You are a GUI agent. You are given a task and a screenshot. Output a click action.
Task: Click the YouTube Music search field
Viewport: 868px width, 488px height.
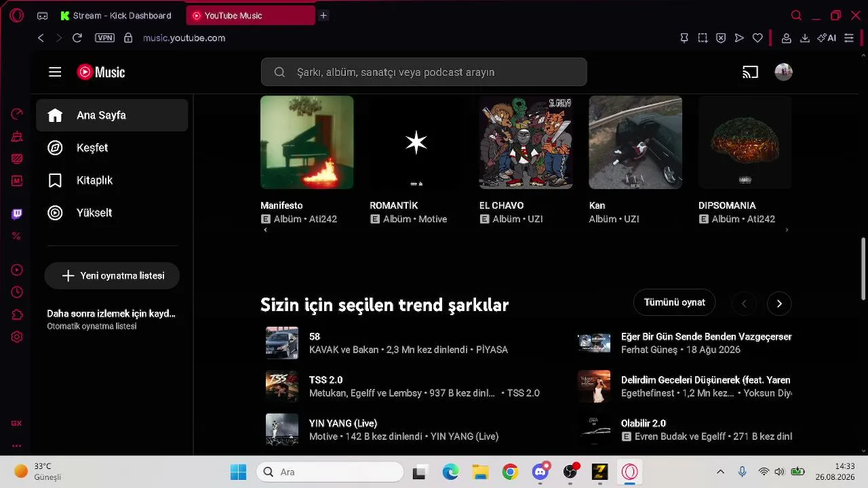(x=424, y=72)
